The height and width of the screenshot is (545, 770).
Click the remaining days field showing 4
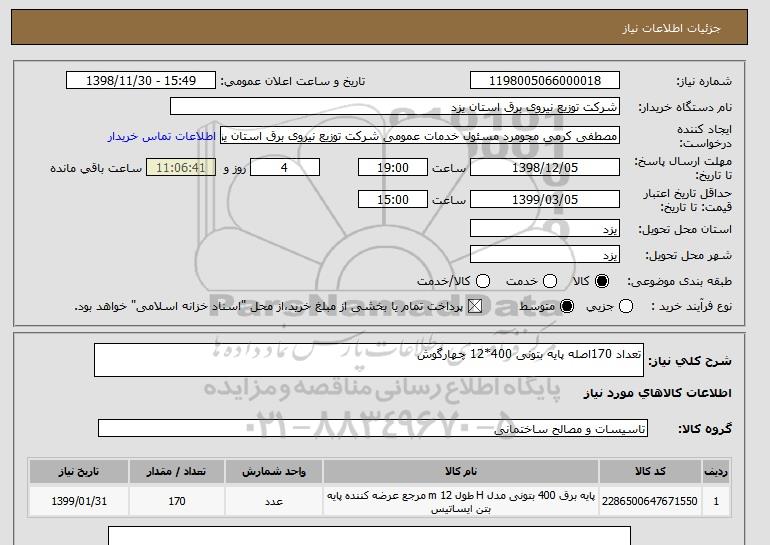click(285, 167)
